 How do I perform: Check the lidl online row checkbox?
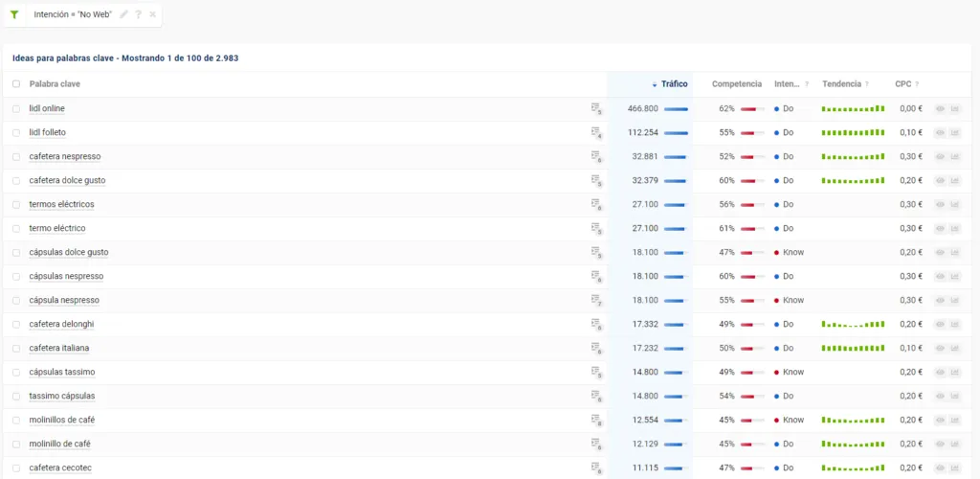coord(16,109)
